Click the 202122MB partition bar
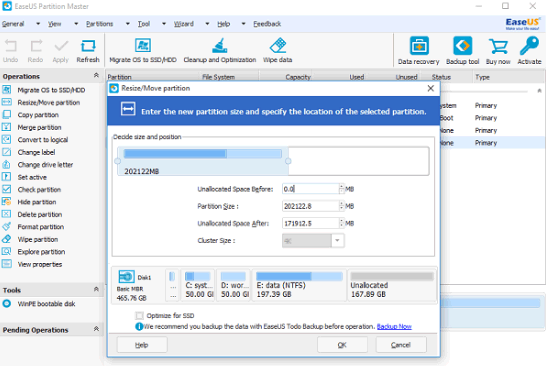This screenshot has height=366, width=546. (203, 161)
